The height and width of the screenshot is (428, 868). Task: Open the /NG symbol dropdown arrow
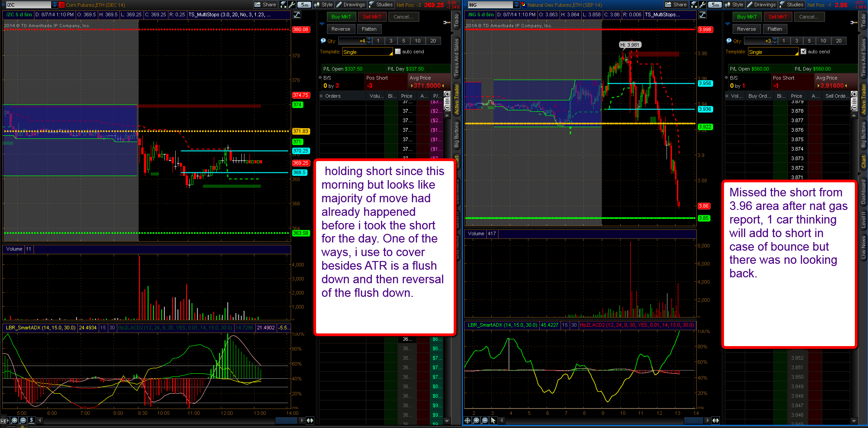pos(517,5)
